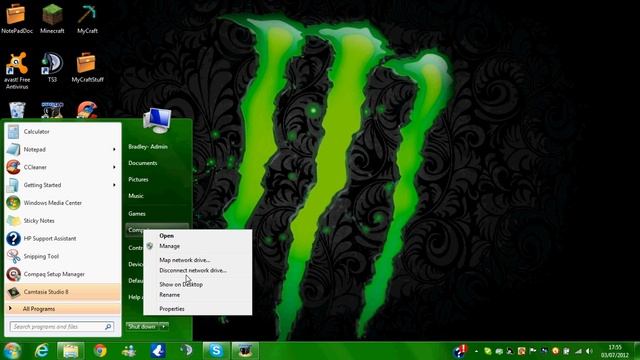Click the Search programs and files box
Image resolution: width=640 pixels, height=360 pixels.
coord(62,327)
